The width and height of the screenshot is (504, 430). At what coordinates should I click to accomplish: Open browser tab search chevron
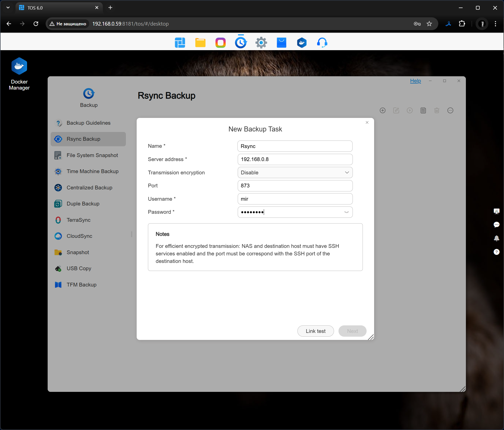click(8, 8)
